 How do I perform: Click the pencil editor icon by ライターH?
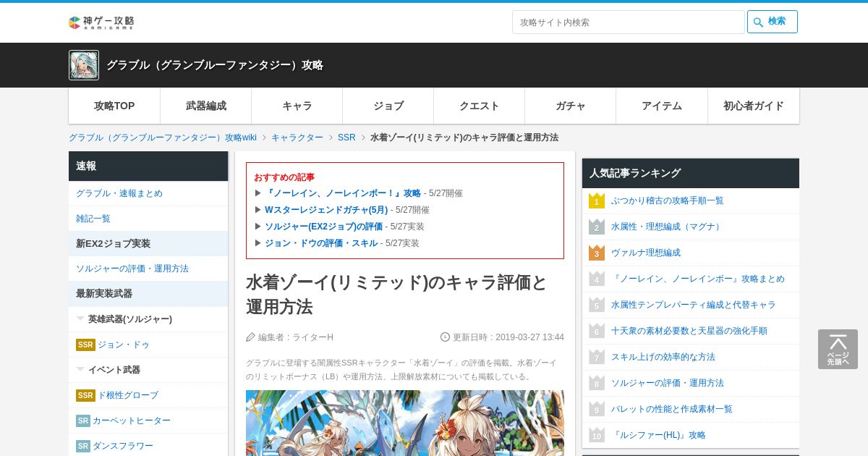[251, 337]
